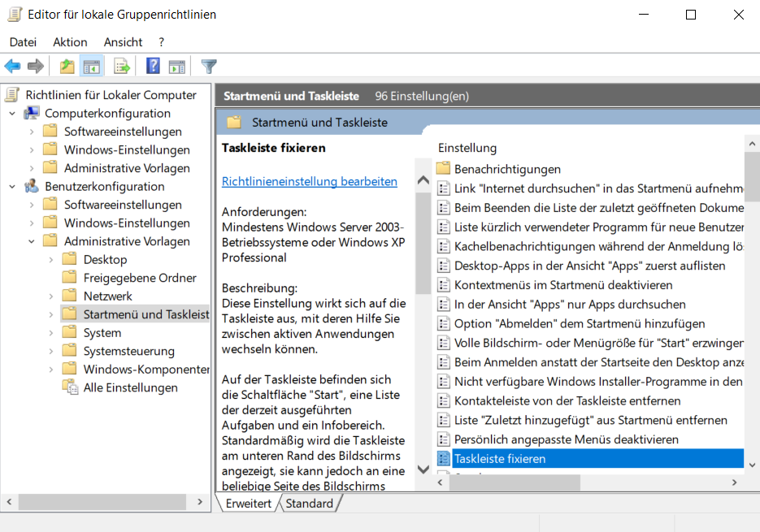Image resolution: width=760 pixels, height=532 pixels.
Task: Open Help via the blue question mark icon
Action: (153, 67)
